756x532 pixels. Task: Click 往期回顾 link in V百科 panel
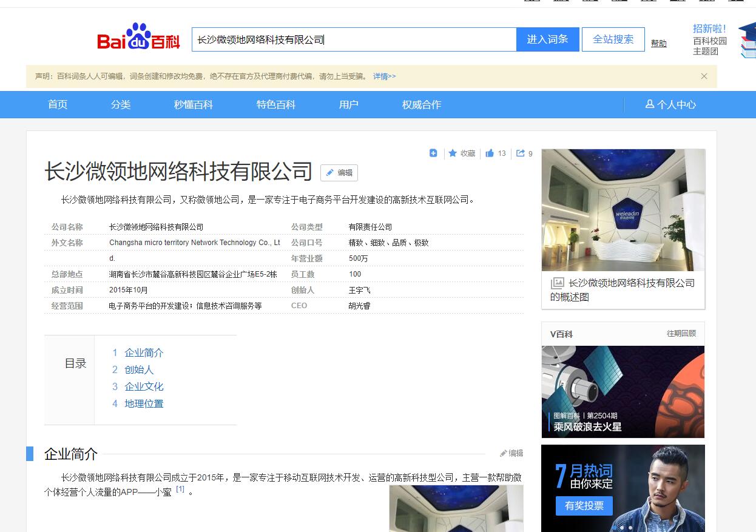[x=681, y=334]
